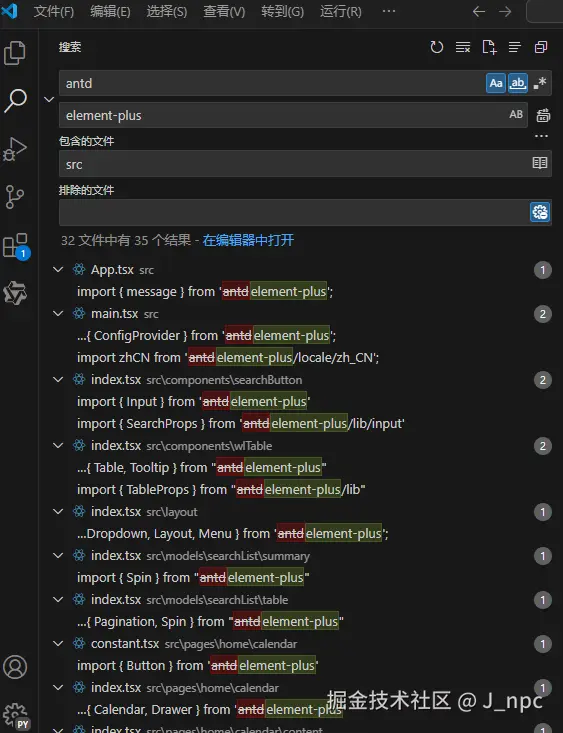Select the import { message } result line
This screenshot has height=733, width=563.
299,291
